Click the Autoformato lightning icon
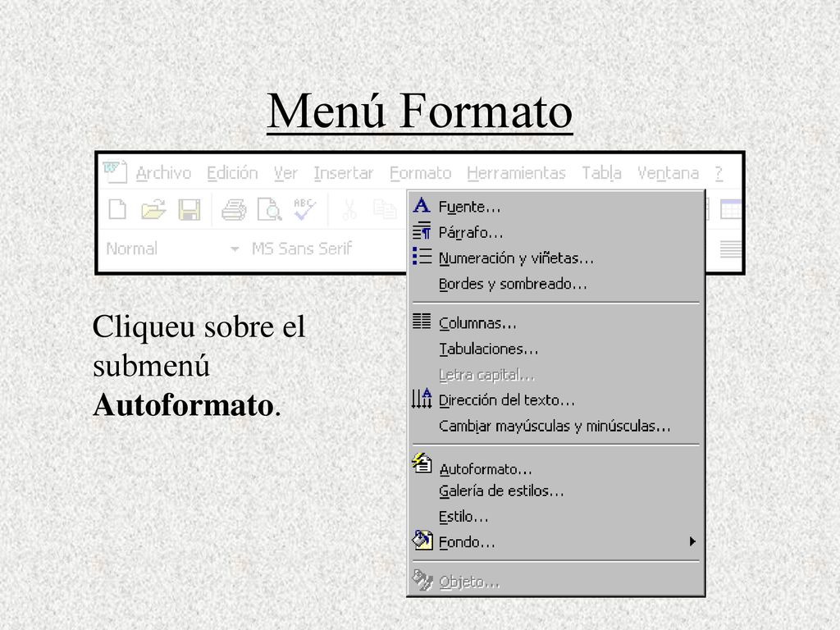Screen dimensions: 840x630 pos(422,463)
